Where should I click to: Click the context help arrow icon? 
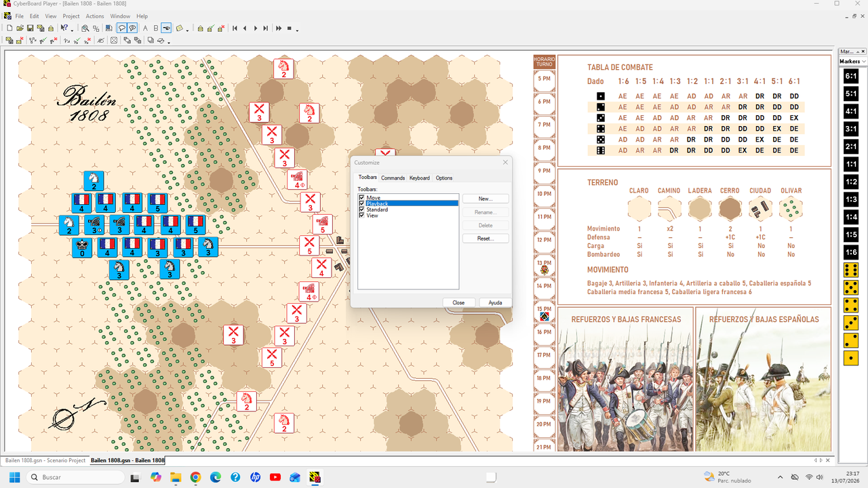(64, 28)
